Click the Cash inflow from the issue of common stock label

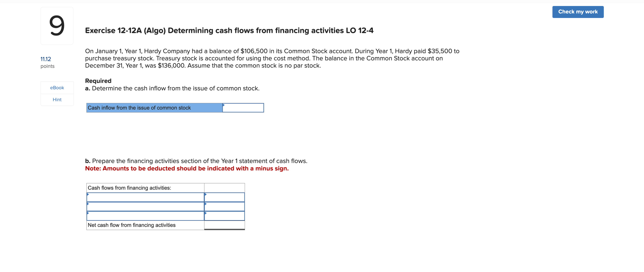point(139,108)
